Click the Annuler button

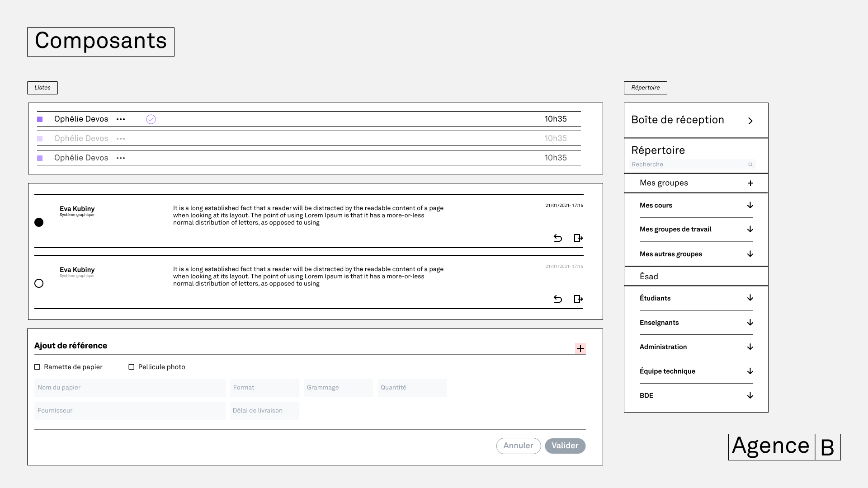click(518, 446)
